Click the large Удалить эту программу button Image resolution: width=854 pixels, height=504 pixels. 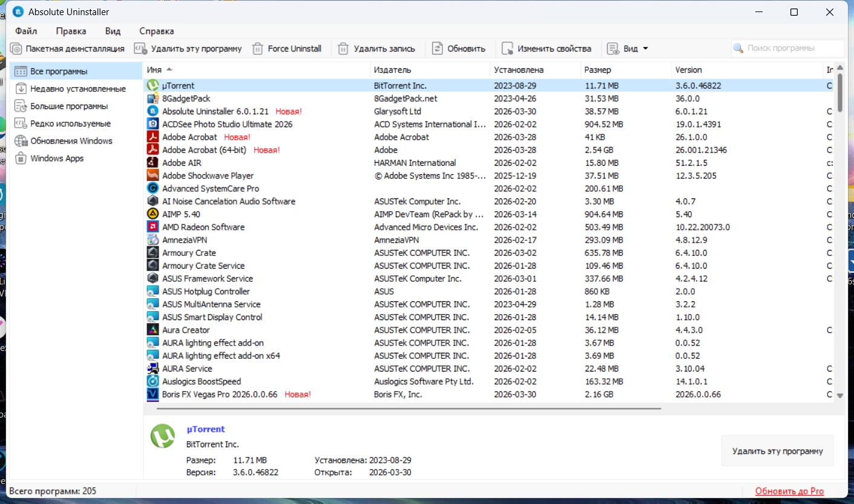pos(777,451)
